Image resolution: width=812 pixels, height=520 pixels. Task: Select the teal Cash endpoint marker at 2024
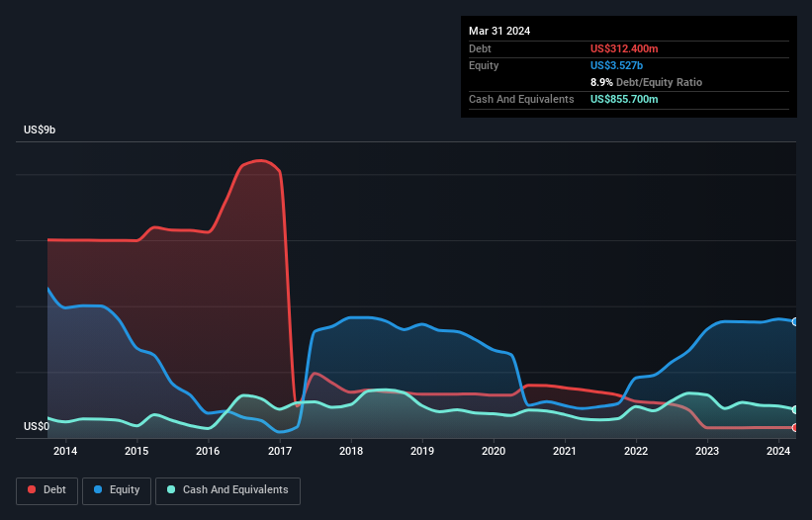(x=795, y=410)
